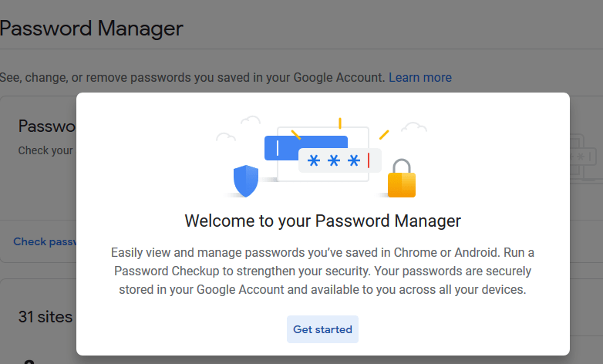Click the blue shield icon in the illustration
This screenshot has width=603, height=364.
[246, 182]
